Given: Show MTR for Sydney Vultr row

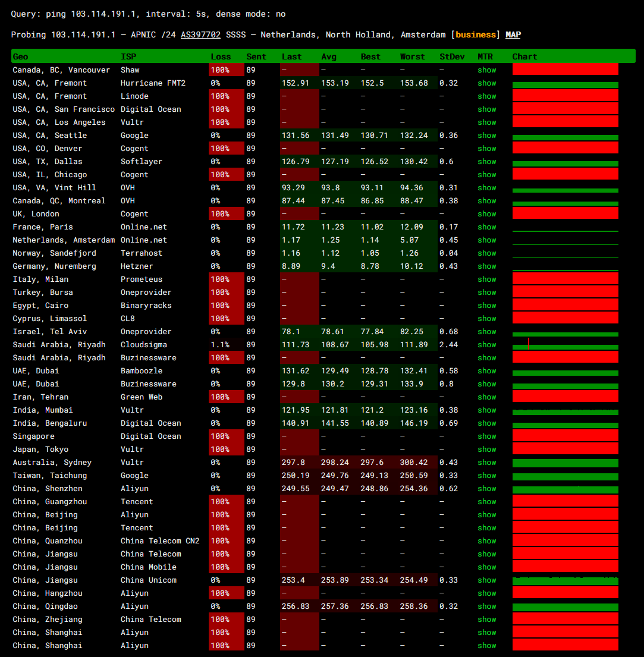Looking at the screenshot, I should click(x=486, y=462).
